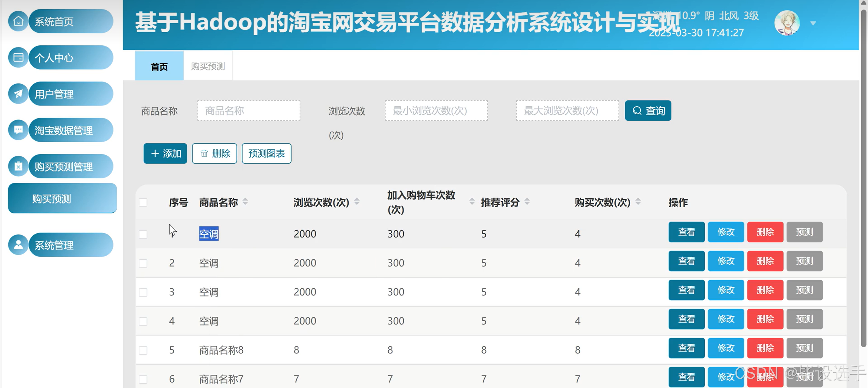Sort by the 推荐评分 column arrows
Screen dimensions: 868x388
tap(527, 202)
